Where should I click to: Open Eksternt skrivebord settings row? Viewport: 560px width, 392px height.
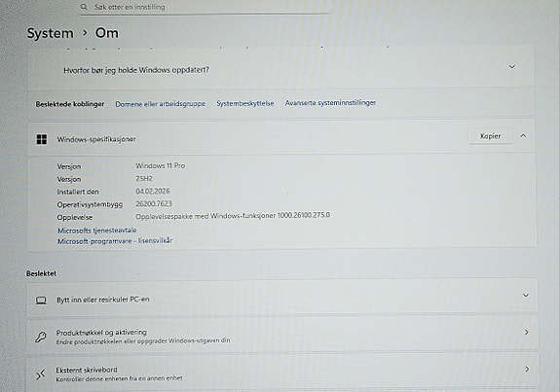(282, 372)
